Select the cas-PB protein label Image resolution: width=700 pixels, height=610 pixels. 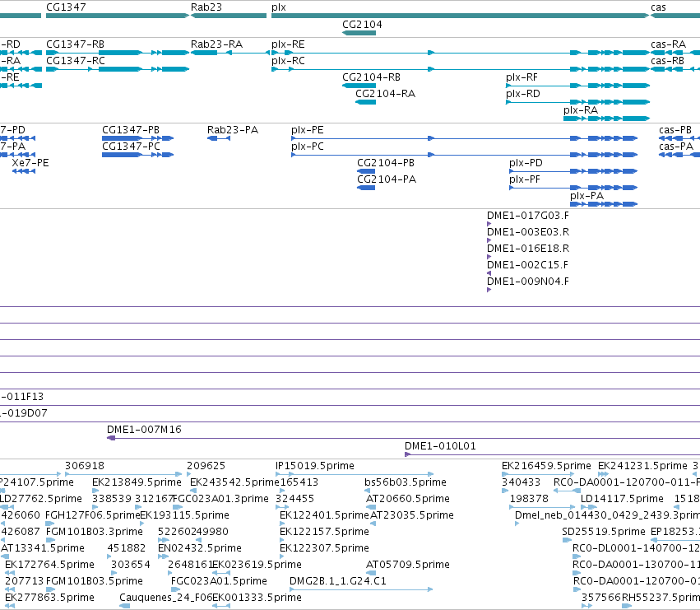click(675, 130)
